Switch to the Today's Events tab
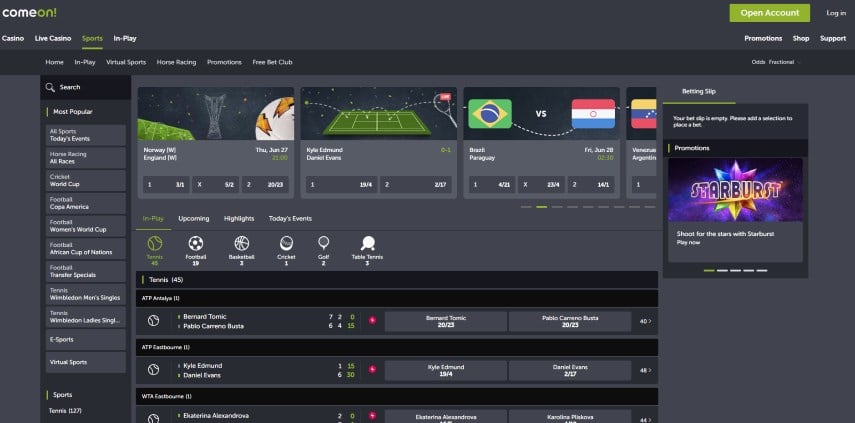 point(290,219)
